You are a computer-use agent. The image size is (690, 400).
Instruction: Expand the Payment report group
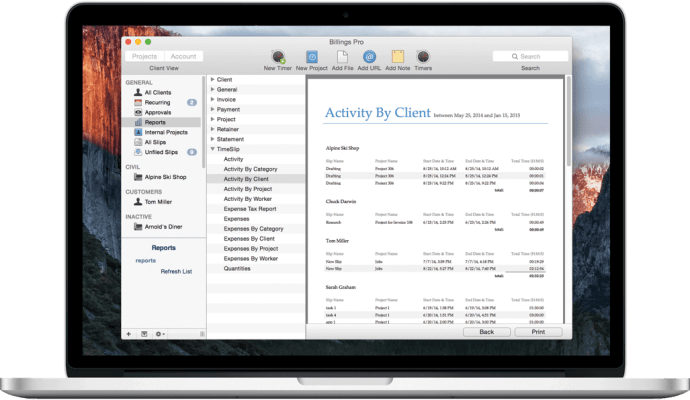point(212,109)
